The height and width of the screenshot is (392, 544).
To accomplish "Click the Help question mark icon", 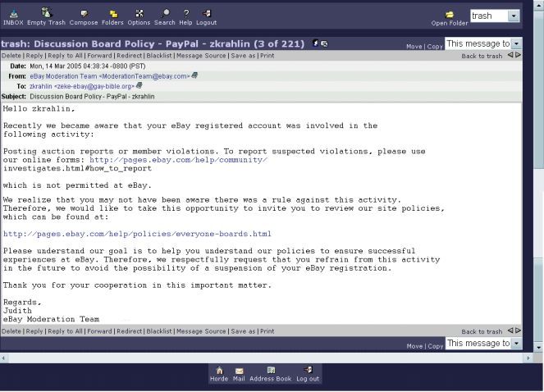I will [185, 14].
